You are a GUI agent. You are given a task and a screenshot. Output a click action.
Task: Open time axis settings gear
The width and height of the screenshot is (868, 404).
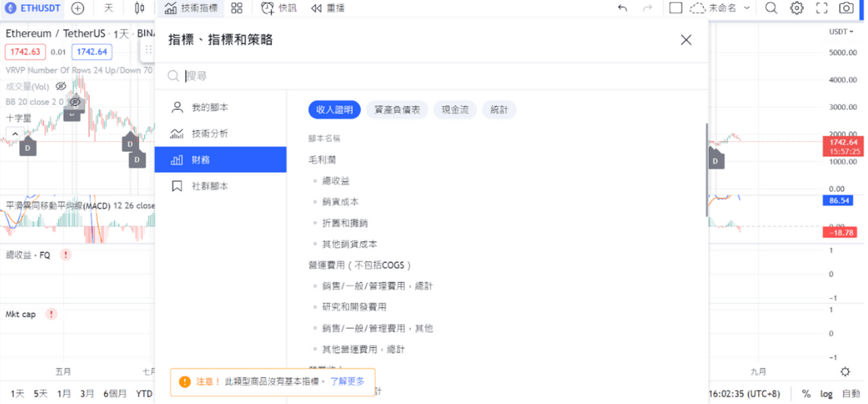coord(845,371)
